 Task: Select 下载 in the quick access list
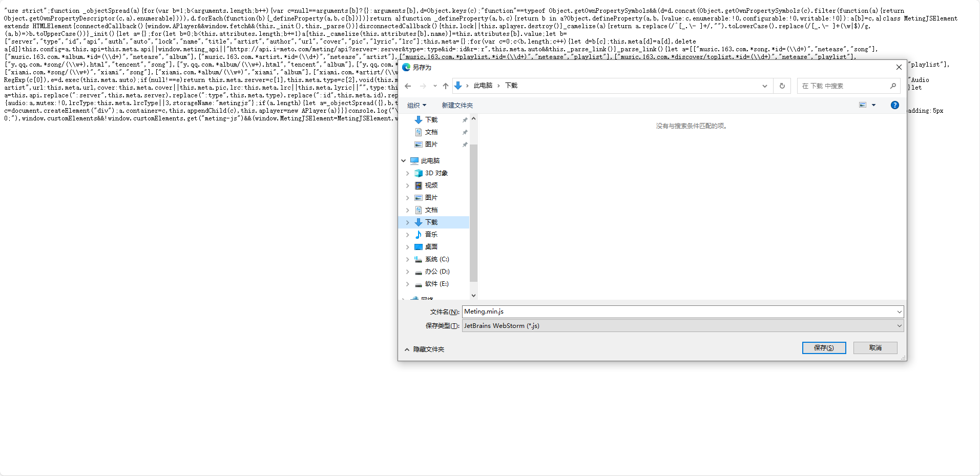431,120
